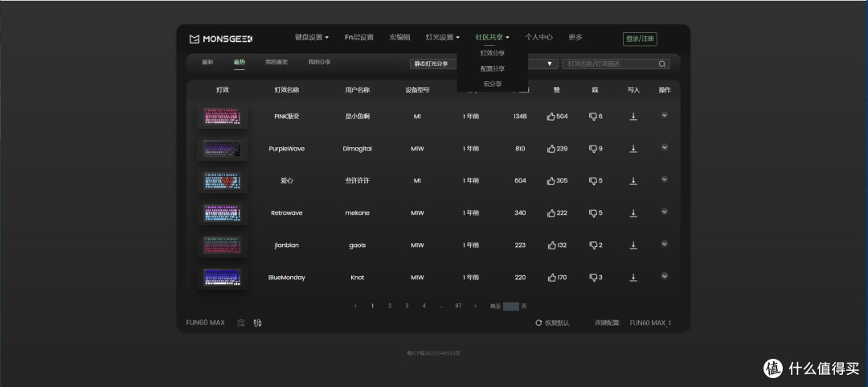Click the search magnifier icon
The height and width of the screenshot is (387, 868).
click(662, 64)
